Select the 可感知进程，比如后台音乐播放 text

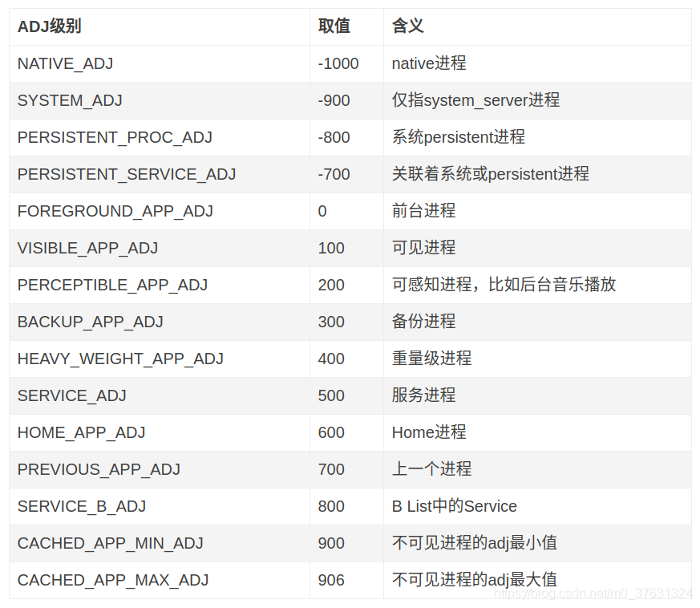[x=504, y=285]
